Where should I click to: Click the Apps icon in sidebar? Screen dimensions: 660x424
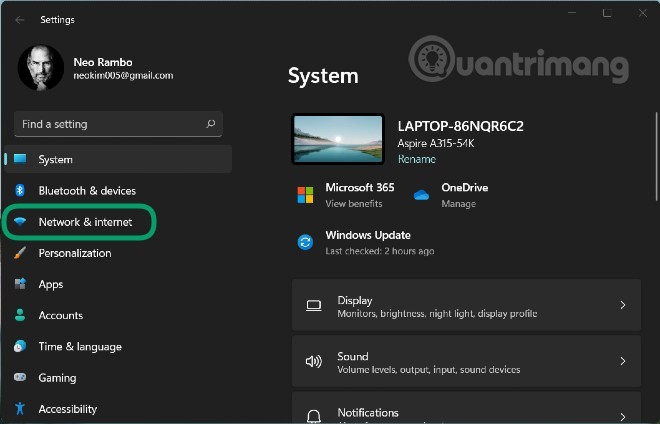(x=19, y=284)
